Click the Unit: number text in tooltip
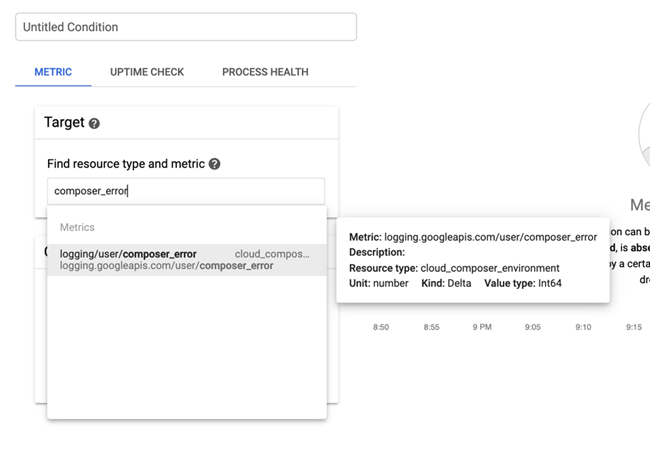Viewport: 650px width, 467px height. click(379, 284)
